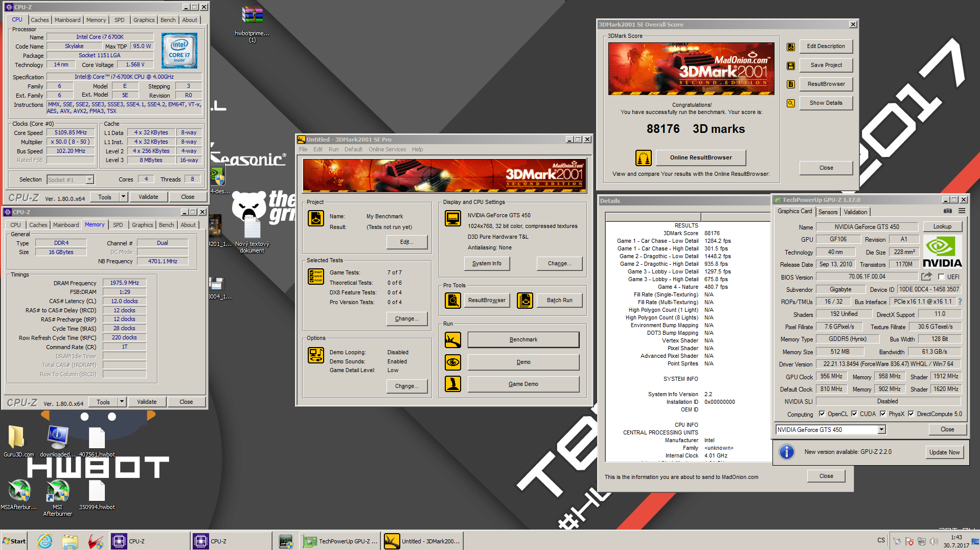Click the ResultBrowser magnifier icon in Pro Tools
980x550 pixels.
[452, 301]
